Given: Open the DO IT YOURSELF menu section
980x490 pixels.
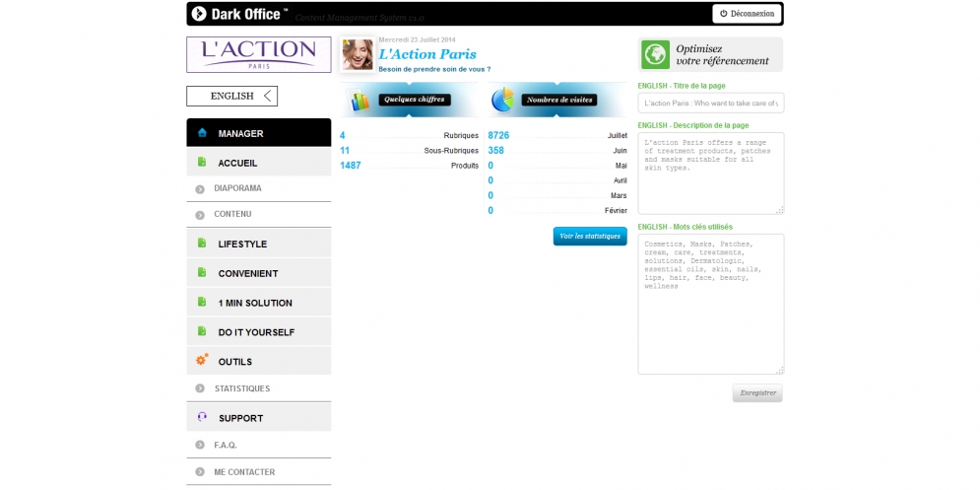Looking at the screenshot, I should [259, 331].
